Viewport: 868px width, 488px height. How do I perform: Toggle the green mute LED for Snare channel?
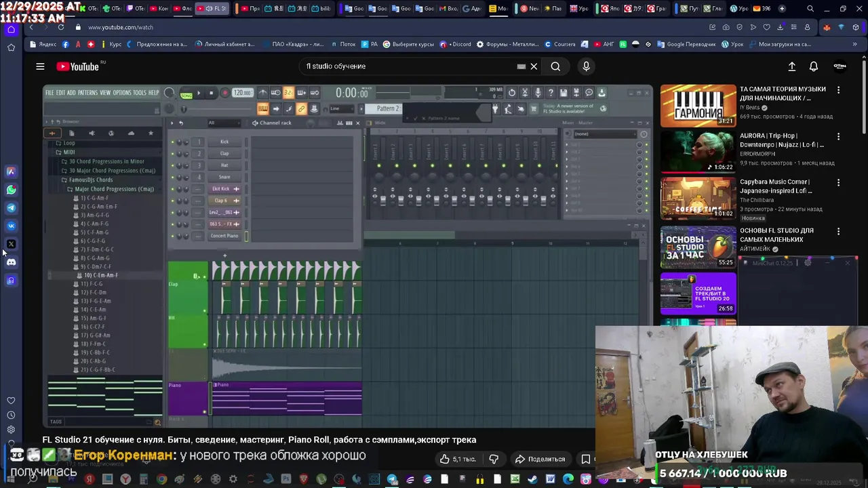[x=172, y=177]
